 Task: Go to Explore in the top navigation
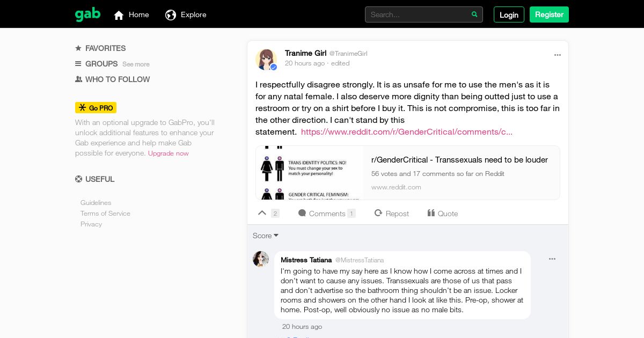pyautogui.click(x=194, y=14)
